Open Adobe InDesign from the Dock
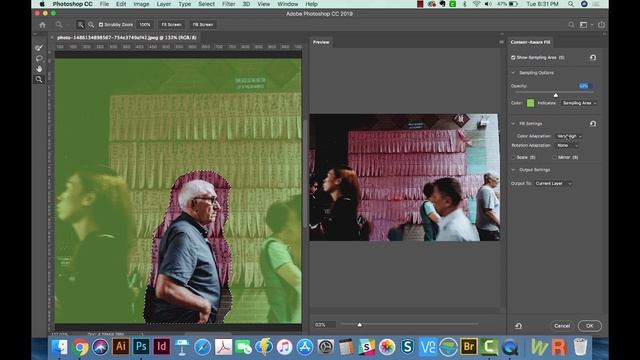This screenshot has height=360, width=640. point(162,347)
